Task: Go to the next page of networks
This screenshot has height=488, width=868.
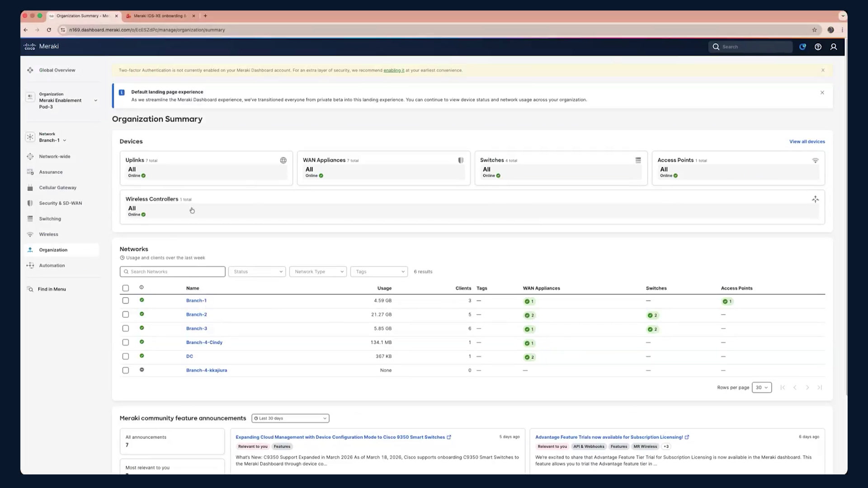Action: coord(807,387)
